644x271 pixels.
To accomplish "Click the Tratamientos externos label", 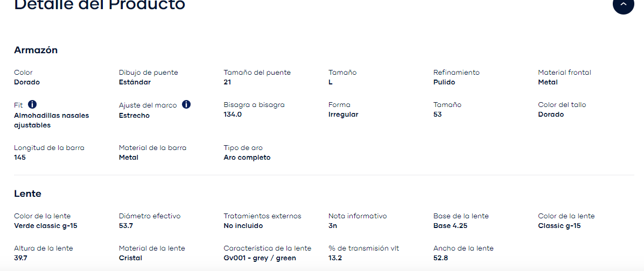I will [262, 216].
